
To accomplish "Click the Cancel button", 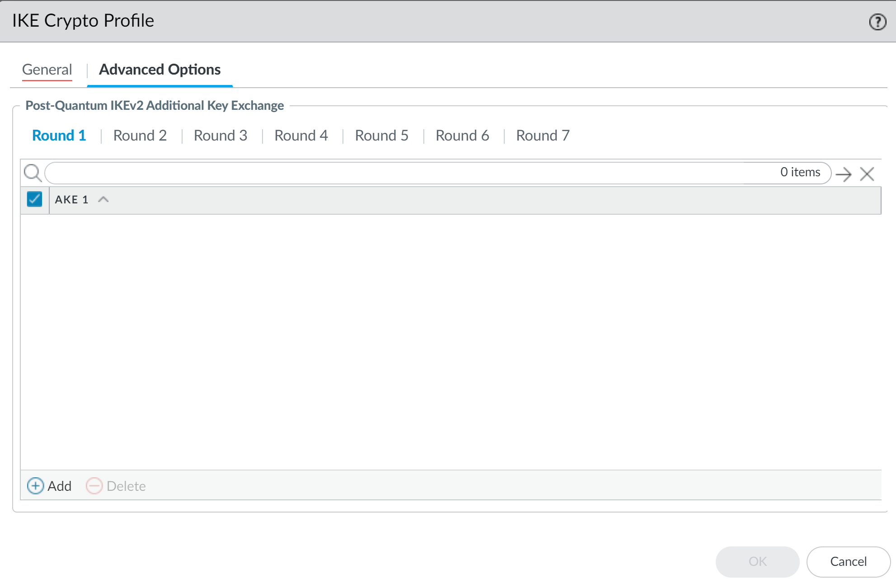I will coord(848,561).
